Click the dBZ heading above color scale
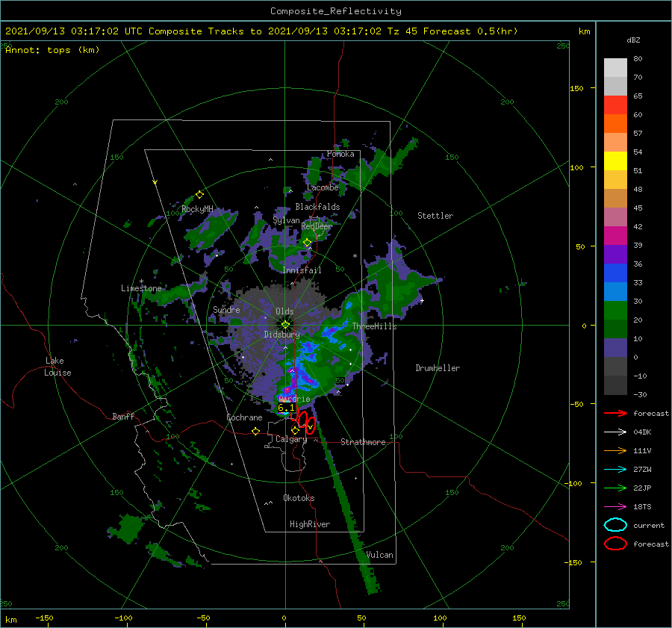 (x=633, y=40)
